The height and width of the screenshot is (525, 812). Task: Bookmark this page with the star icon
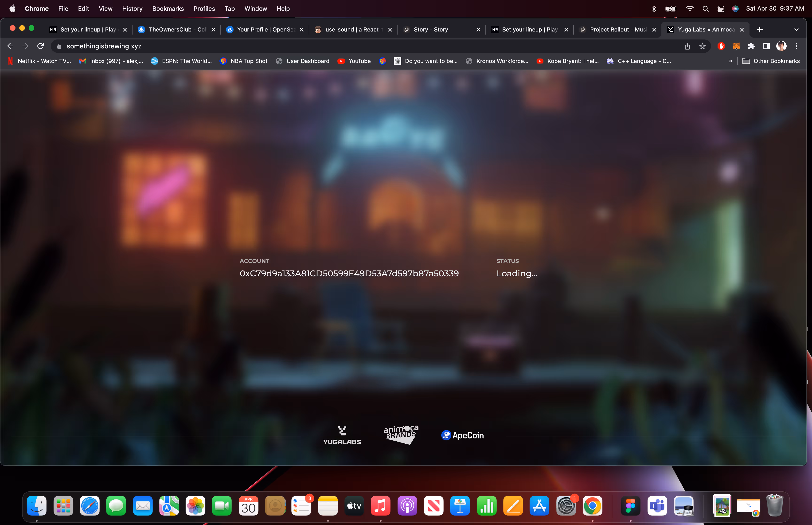702,46
